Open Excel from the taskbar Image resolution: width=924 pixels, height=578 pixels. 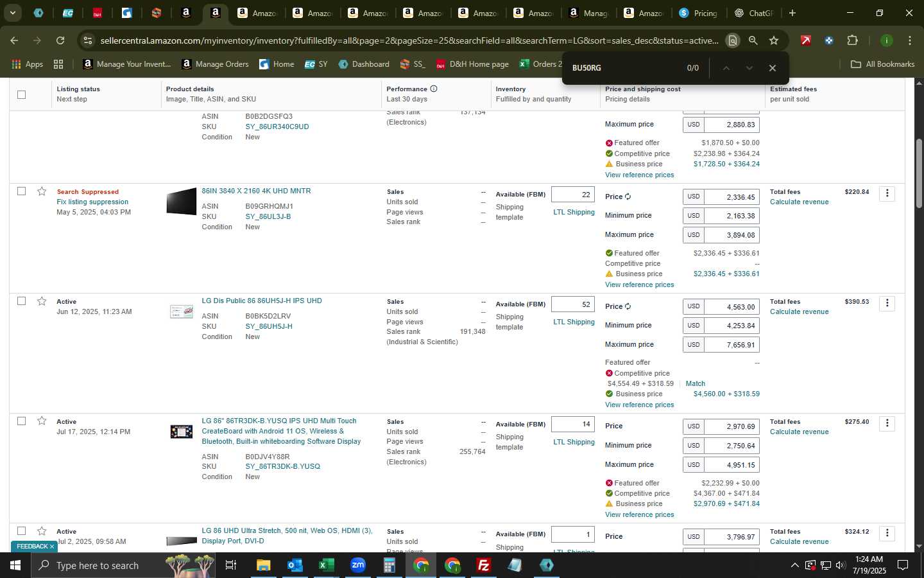tap(326, 565)
